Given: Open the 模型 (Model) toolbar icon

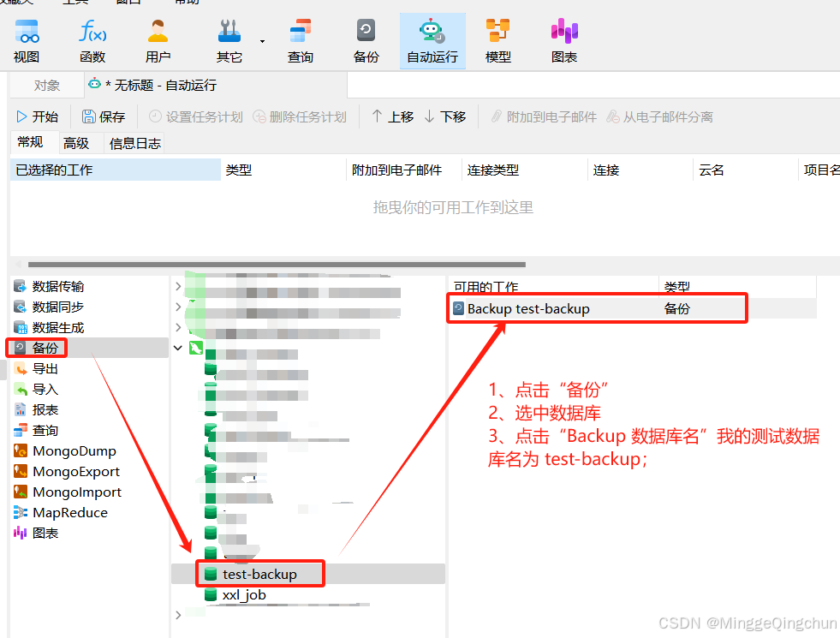Looking at the screenshot, I should (x=497, y=41).
